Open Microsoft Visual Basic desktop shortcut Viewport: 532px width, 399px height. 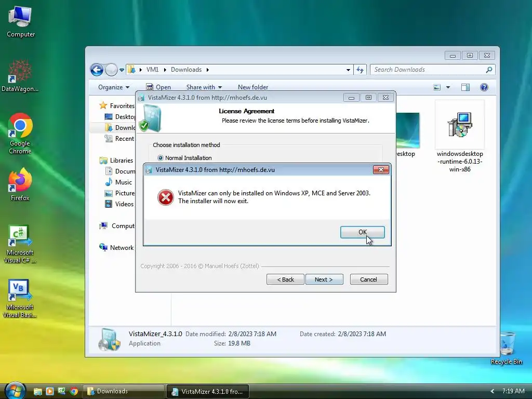tap(20, 299)
